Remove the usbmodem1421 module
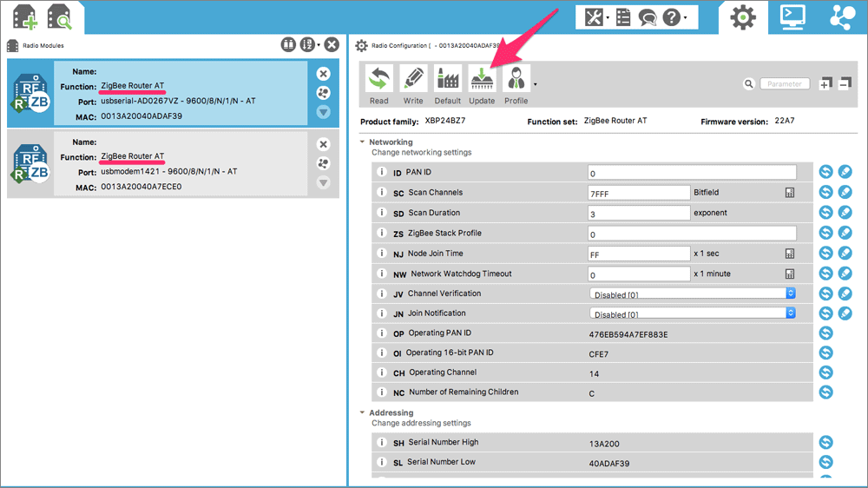This screenshot has width=868, height=488. click(x=323, y=144)
